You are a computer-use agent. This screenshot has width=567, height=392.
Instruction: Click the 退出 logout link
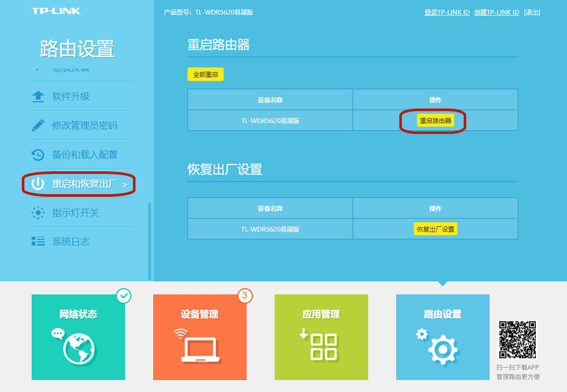tap(532, 12)
